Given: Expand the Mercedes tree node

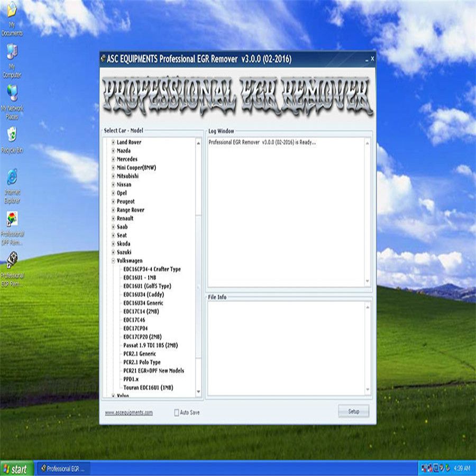Looking at the screenshot, I should click(x=113, y=159).
